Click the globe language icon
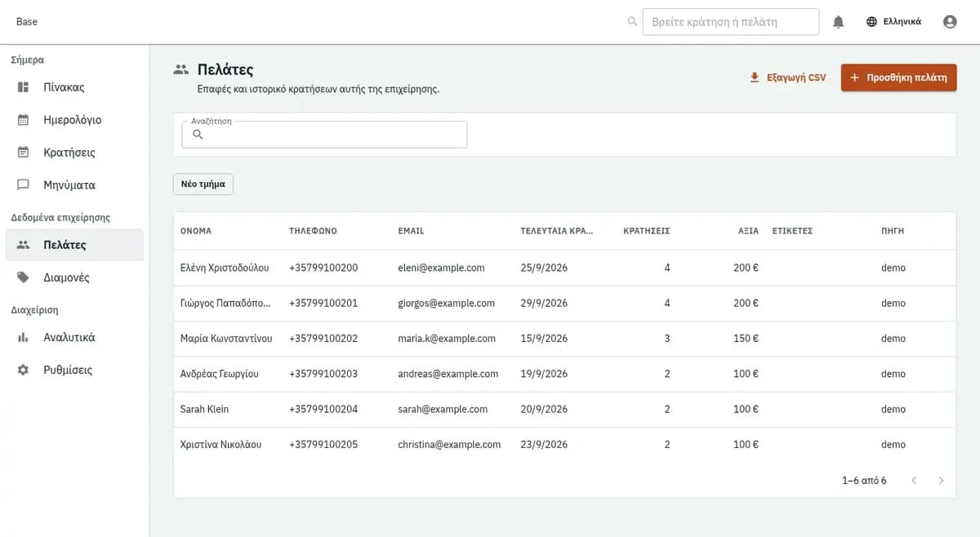 tap(872, 22)
